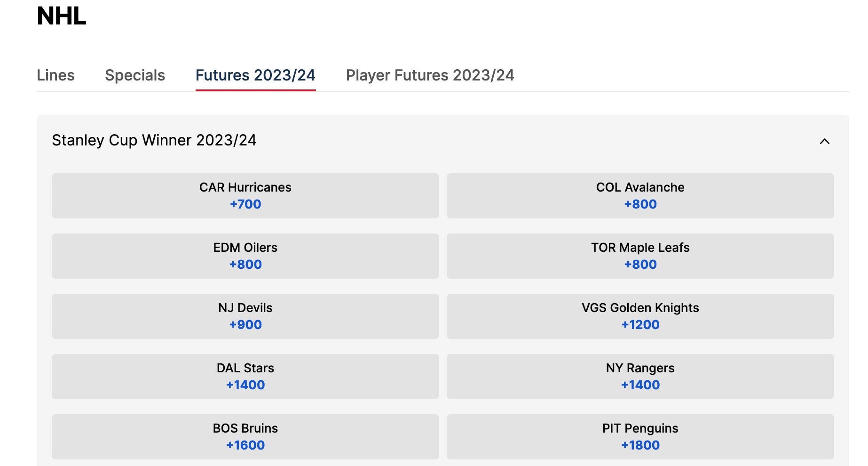
Task: Pick COL Avalanche +800 odds
Action: click(x=640, y=195)
